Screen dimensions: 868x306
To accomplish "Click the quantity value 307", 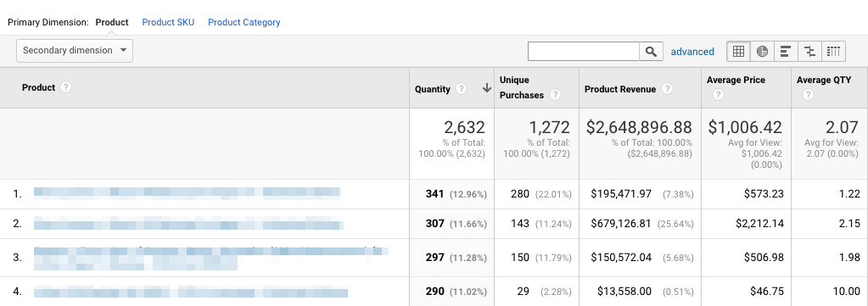I will [435, 224].
